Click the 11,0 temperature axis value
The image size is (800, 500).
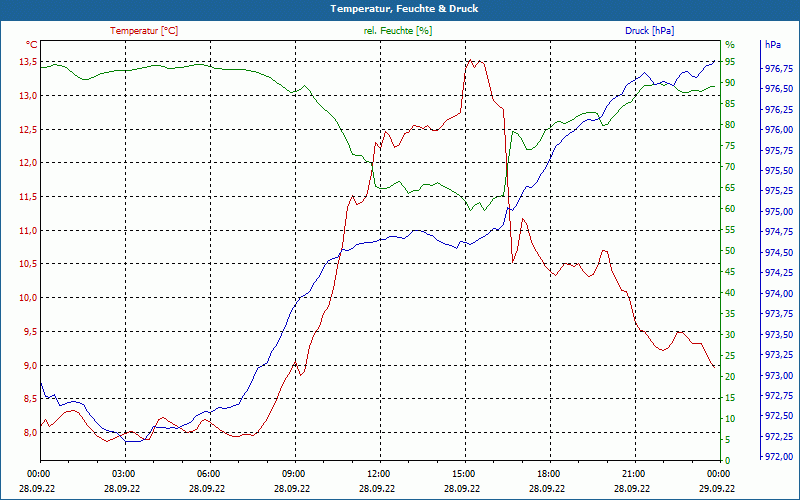pos(28,231)
